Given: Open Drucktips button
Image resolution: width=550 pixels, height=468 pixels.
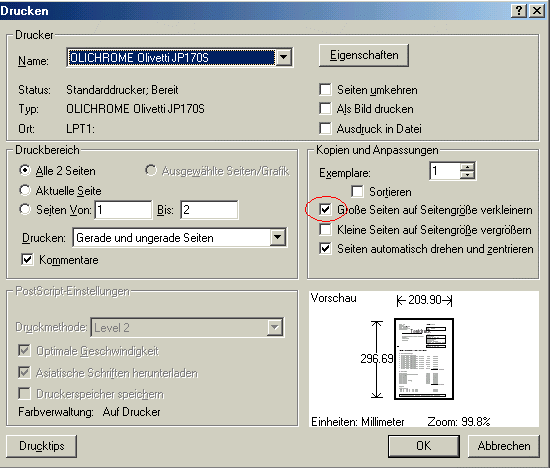Looking at the screenshot, I should pos(41,446).
